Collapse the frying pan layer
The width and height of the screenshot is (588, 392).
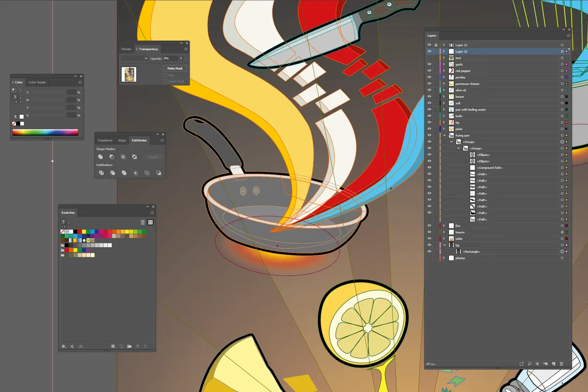(444, 135)
